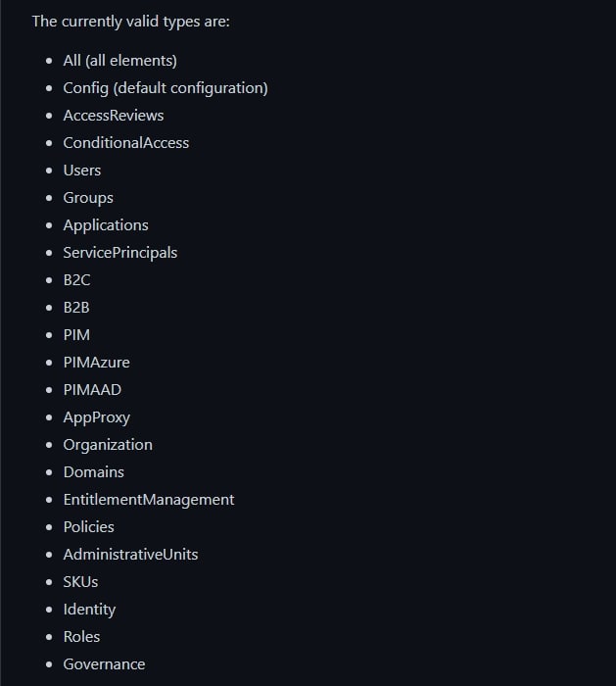The width and height of the screenshot is (616, 686).
Task: Click the EntitlementManagement entry
Action: [149, 500]
